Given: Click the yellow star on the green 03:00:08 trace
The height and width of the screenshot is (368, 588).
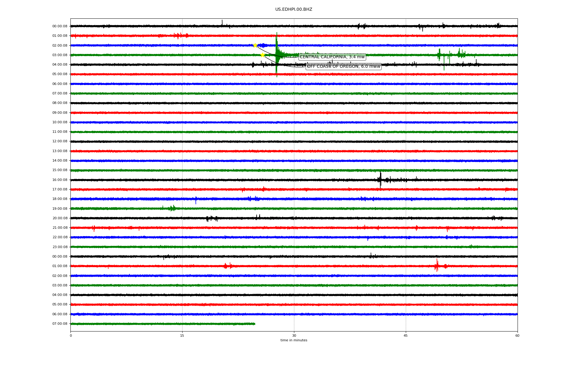Looking at the screenshot, I should tap(262, 55).
